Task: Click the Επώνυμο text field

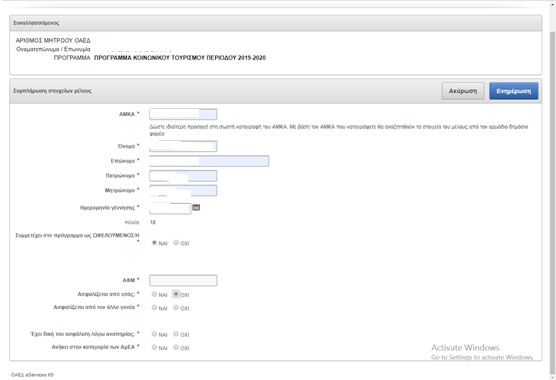Action: tap(209, 161)
